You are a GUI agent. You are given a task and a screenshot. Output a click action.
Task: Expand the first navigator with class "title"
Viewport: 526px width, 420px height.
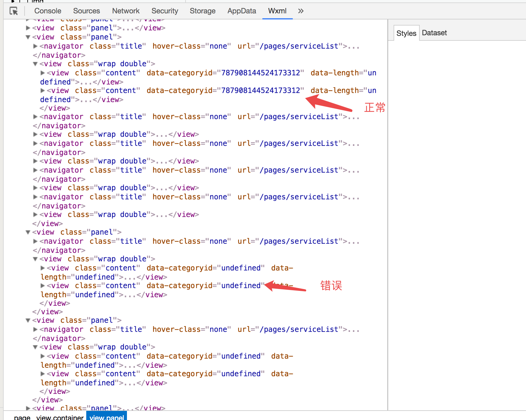(35, 46)
